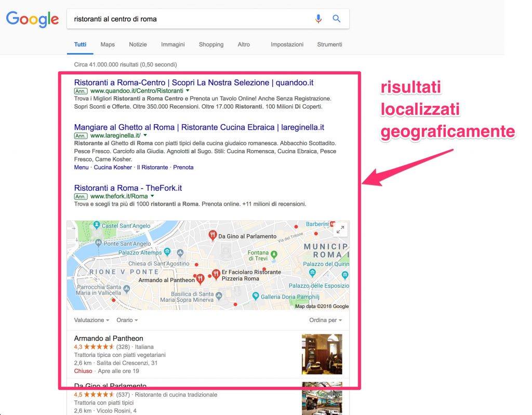Click the address Salita dei Crescenzi, 31

point(127,363)
